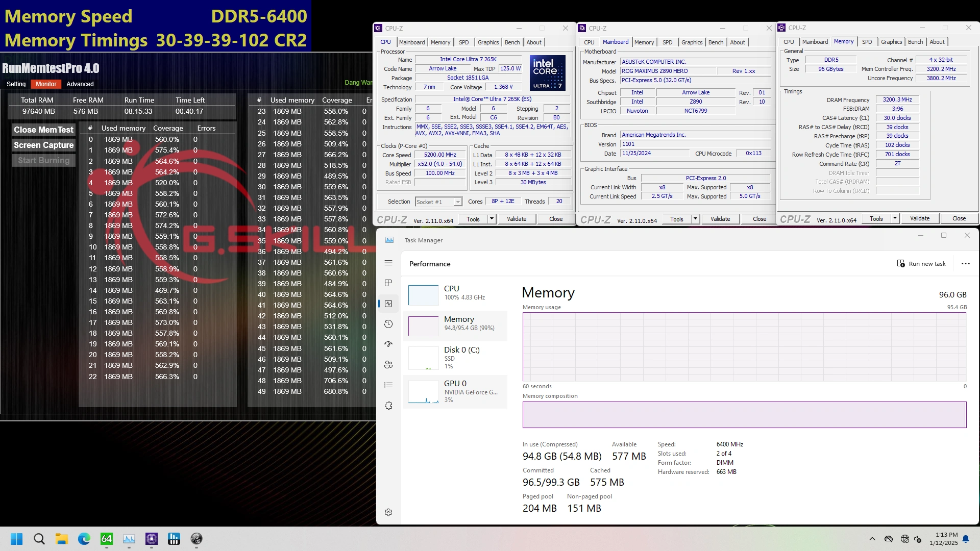Click the Startup apps icon in Task Manager sidebar

click(x=388, y=344)
